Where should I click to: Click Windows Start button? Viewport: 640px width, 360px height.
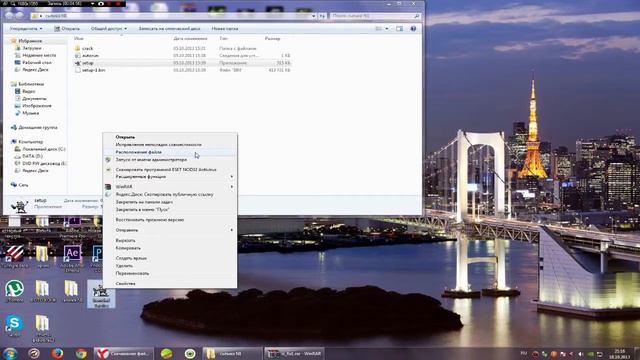pyautogui.click(x=9, y=353)
